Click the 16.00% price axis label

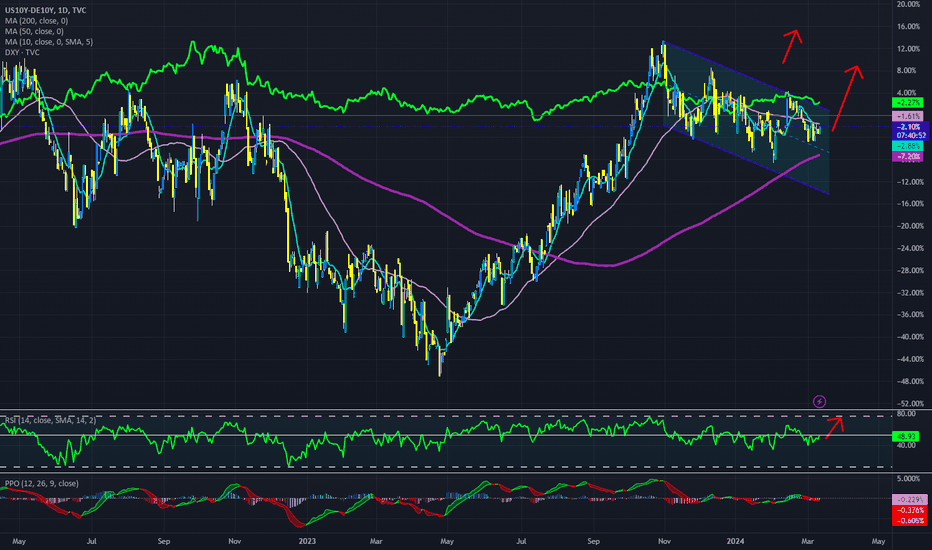(x=908, y=27)
